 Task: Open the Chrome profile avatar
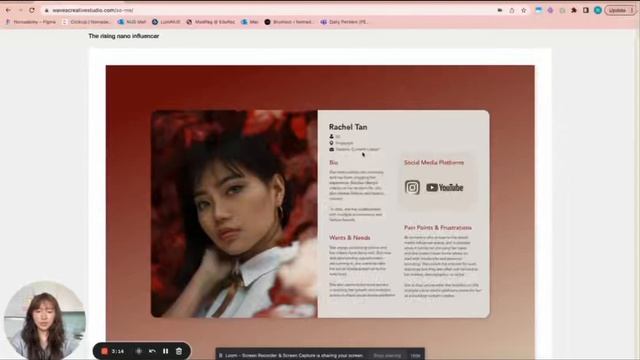click(x=598, y=10)
